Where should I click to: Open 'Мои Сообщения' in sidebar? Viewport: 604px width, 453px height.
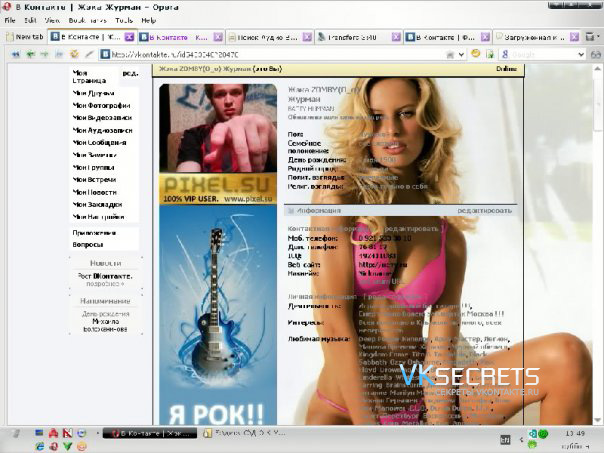(x=99, y=143)
